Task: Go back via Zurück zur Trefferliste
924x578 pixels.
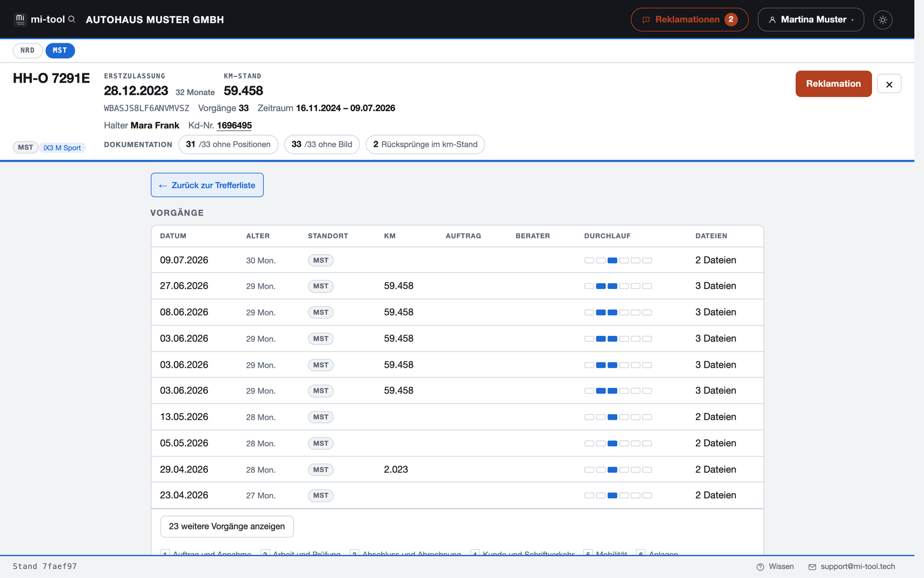Action: (207, 185)
